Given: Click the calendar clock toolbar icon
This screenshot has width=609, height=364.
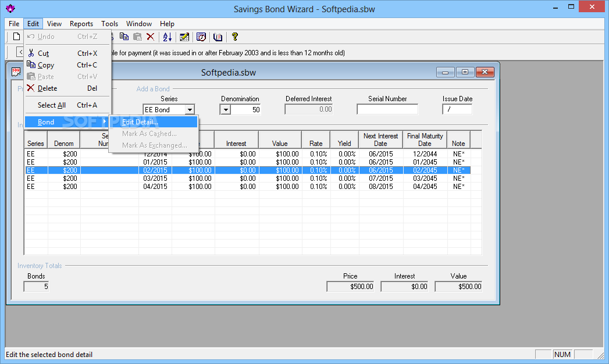Looking at the screenshot, I should [201, 37].
